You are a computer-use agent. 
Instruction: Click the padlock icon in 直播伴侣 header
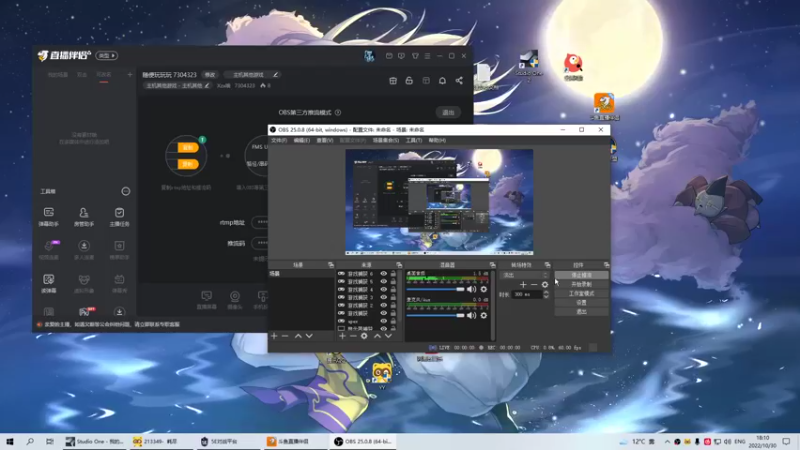point(409,81)
